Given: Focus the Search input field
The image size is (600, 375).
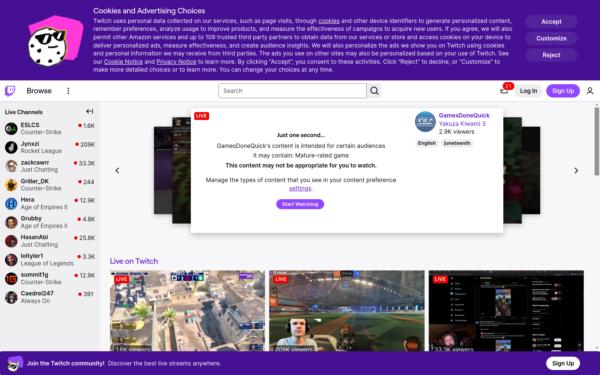Looking at the screenshot, I should [292, 91].
